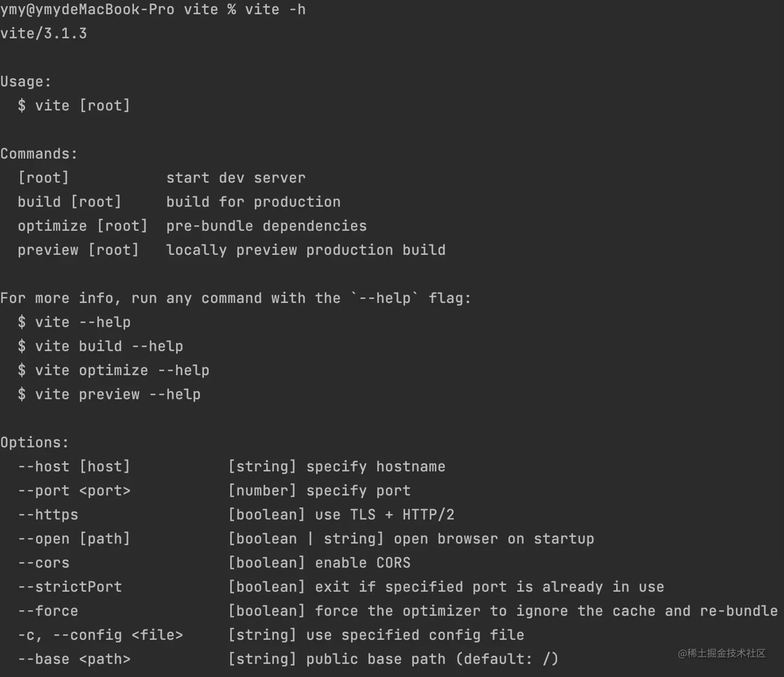Screen dimensions: 784x677
Task: Click the "--strictPort" option flag
Action: coord(69,587)
